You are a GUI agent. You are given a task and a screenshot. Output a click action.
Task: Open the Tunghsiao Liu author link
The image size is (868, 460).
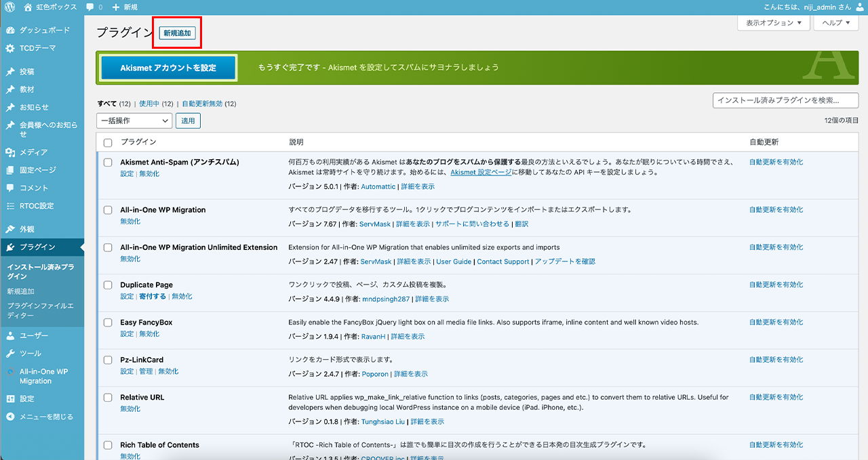pos(383,421)
